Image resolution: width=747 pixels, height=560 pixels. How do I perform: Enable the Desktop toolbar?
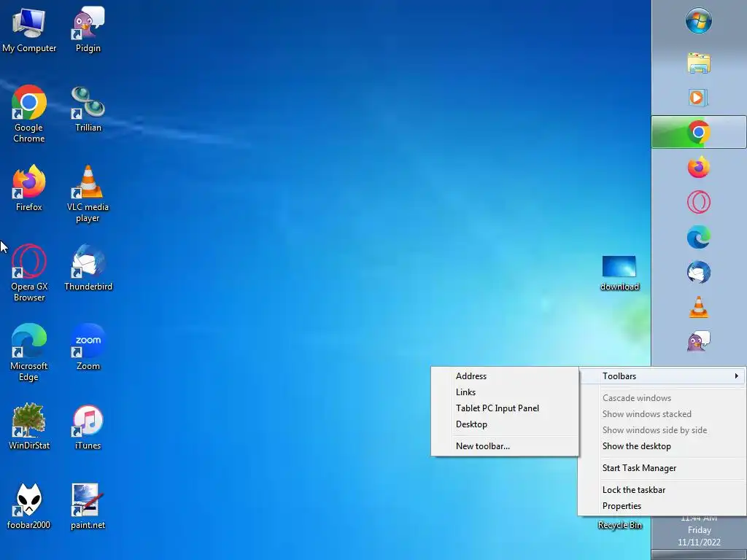pyautogui.click(x=505, y=424)
